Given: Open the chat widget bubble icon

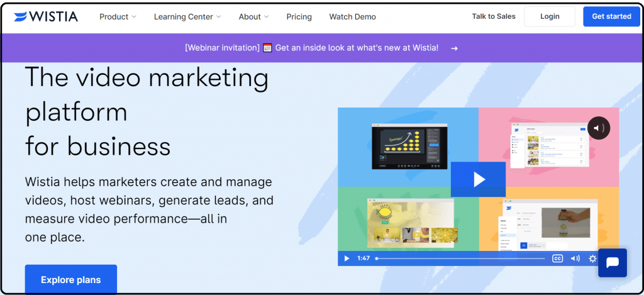Looking at the screenshot, I should point(613,263).
